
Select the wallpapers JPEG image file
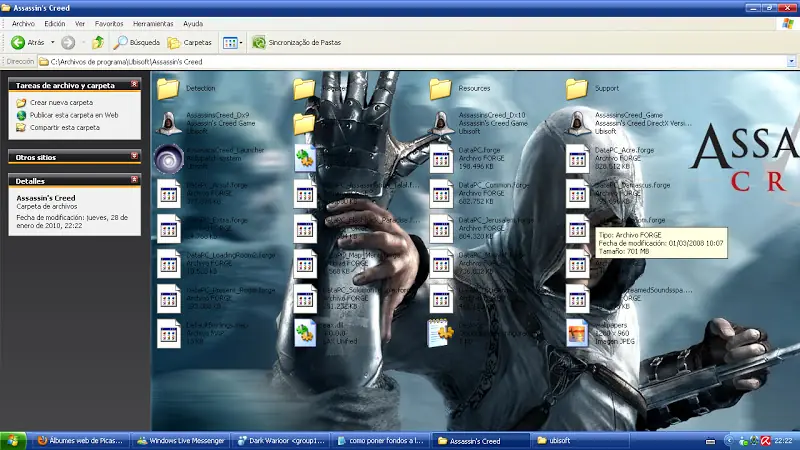(577, 334)
